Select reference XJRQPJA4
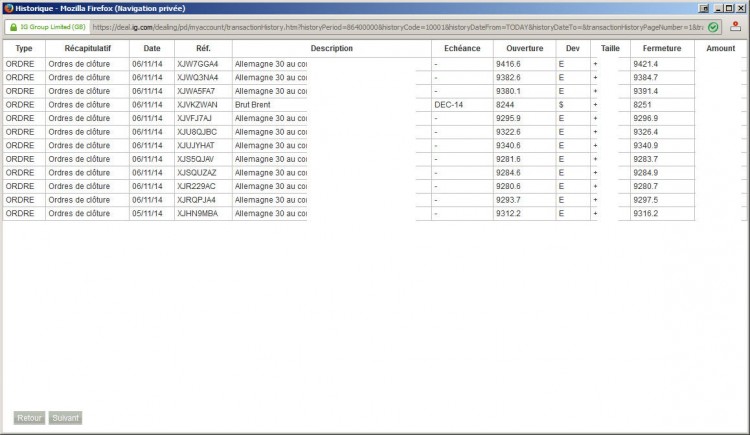 196,200
